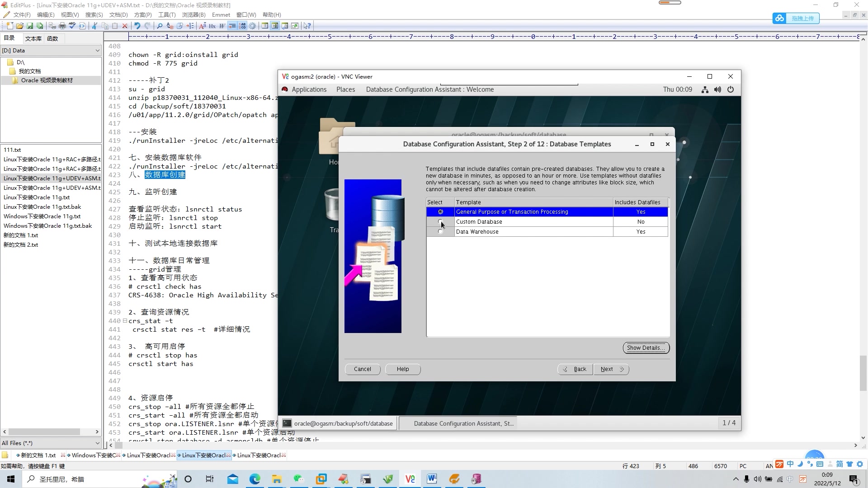The image size is (868, 488).
Task: Click the power icon in VNC desktop panel
Action: click(731, 89)
